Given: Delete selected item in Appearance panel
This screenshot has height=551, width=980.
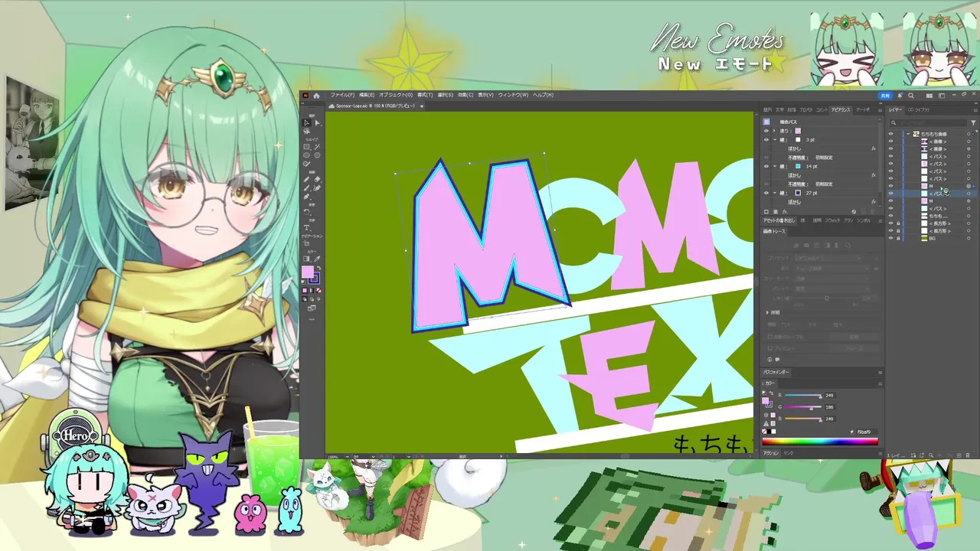Looking at the screenshot, I should point(872,212).
